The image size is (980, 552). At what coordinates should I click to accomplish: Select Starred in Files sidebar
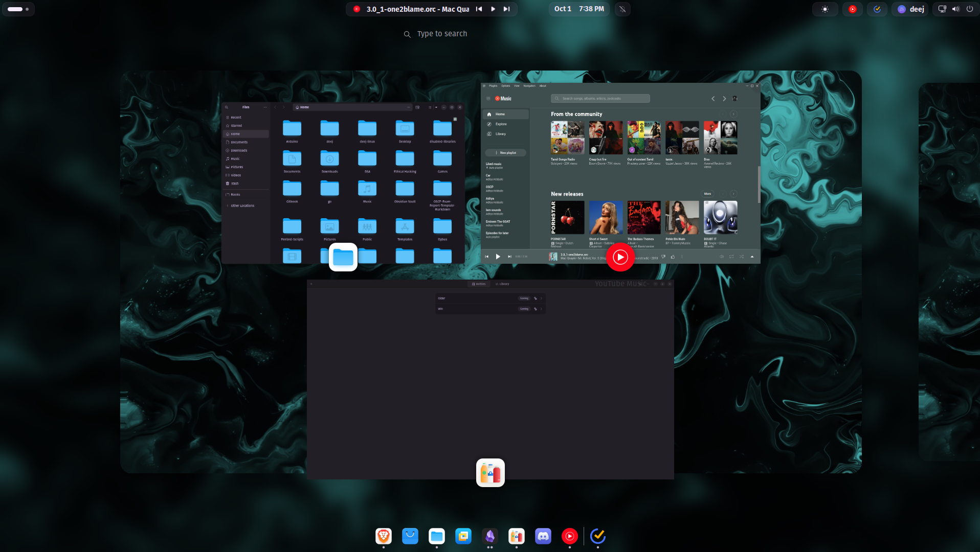pyautogui.click(x=246, y=126)
